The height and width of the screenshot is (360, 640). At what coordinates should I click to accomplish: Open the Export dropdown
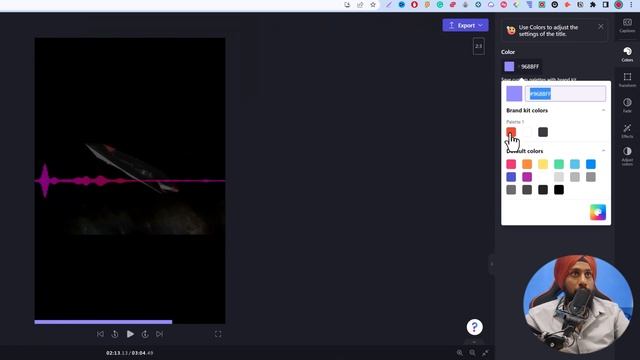click(x=465, y=25)
